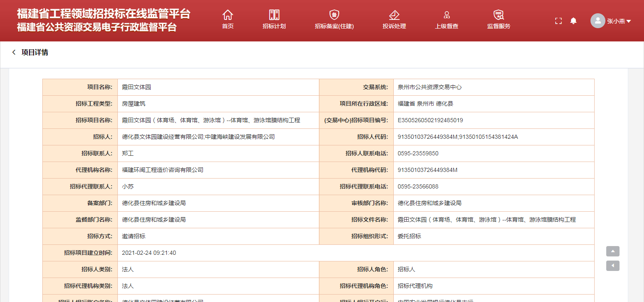Click 招标文件名称 value text
This screenshot has height=302, width=644.
pyautogui.click(x=487, y=220)
